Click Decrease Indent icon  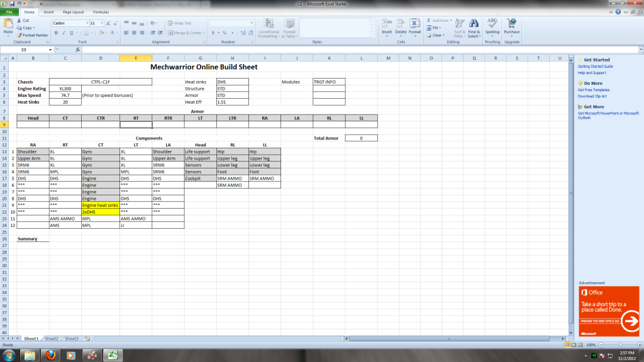coord(153,33)
